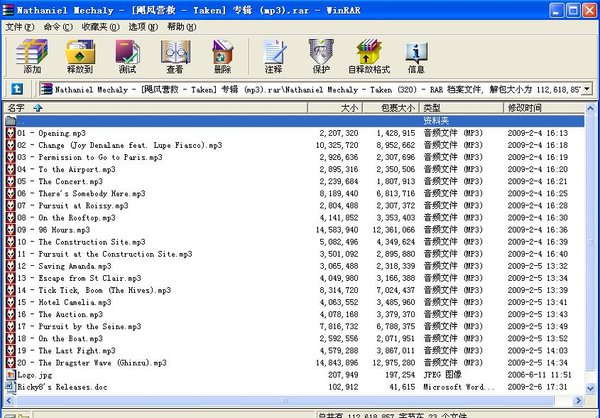Select the parent folder '..' icon row
The image size is (600, 418).
pyautogui.click(x=295, y=121)
